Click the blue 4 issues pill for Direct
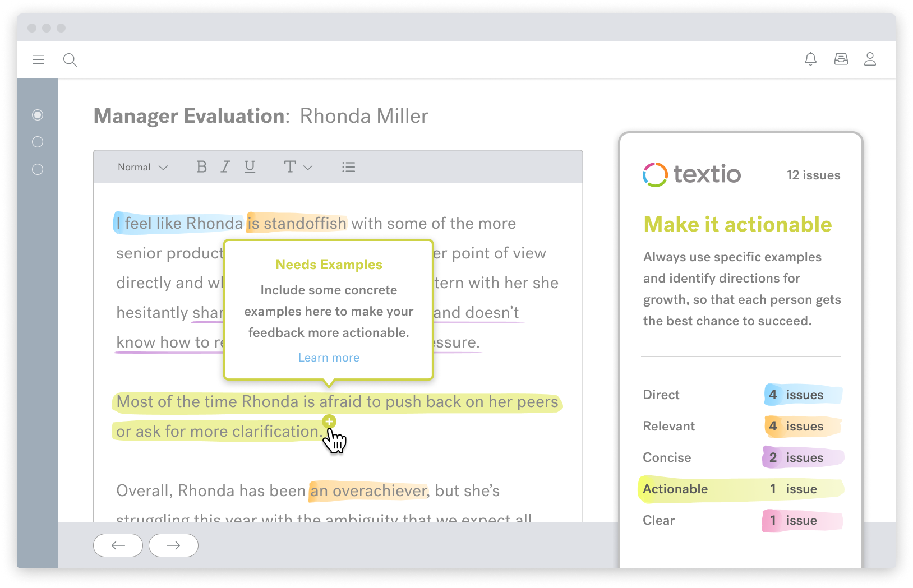 802,395
